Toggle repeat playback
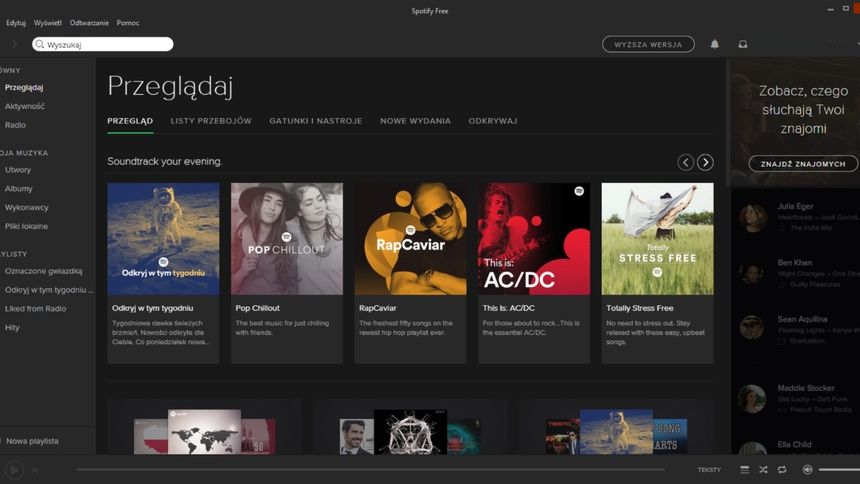 (782, 469)
